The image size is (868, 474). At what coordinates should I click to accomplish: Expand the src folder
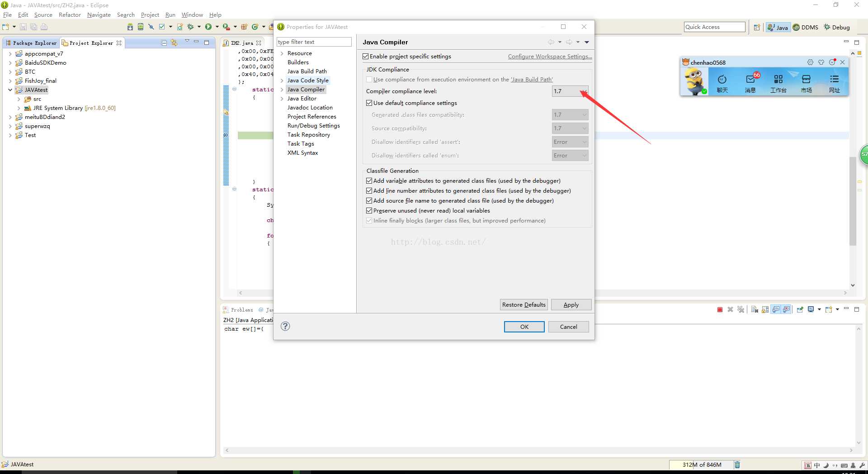[x=19, y=99]
